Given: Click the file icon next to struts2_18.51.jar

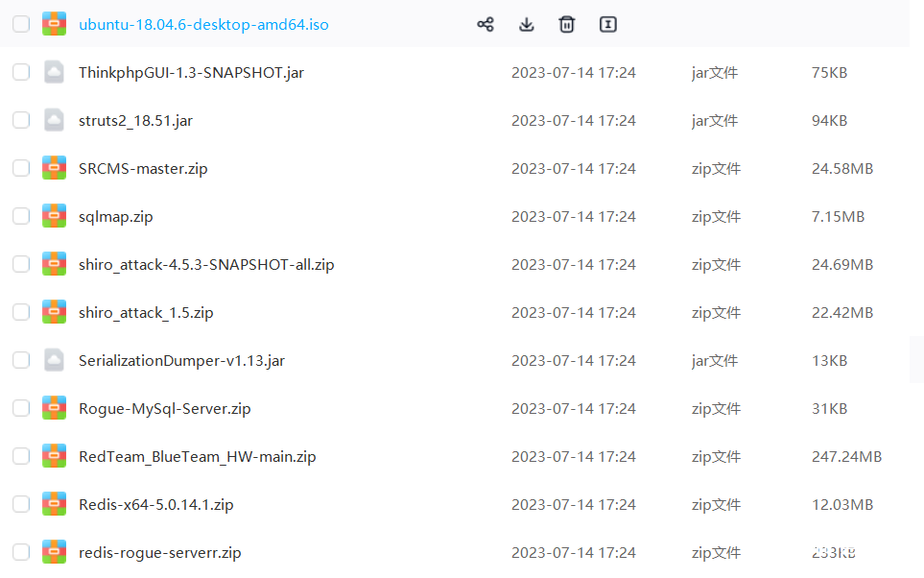Looking at the screenshot, I should click(x=55, y=120).
